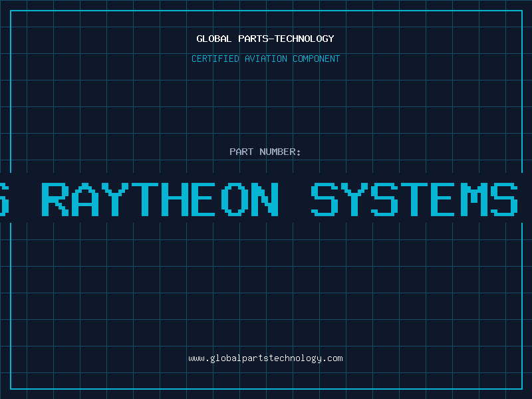The image size is (532, 399).
Task: Click the CERTIFIED AVIATION COMPONENT subtitle
Action: point(265,59)
